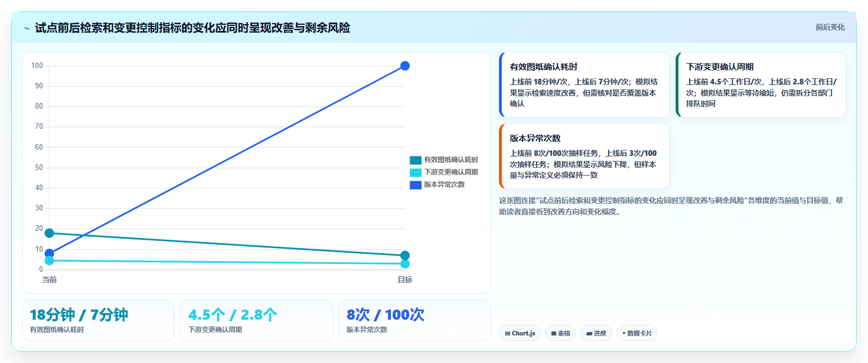Select the 数据卡片 chip
The width and height of the screenshot is (868, 363).
point(637,333)
